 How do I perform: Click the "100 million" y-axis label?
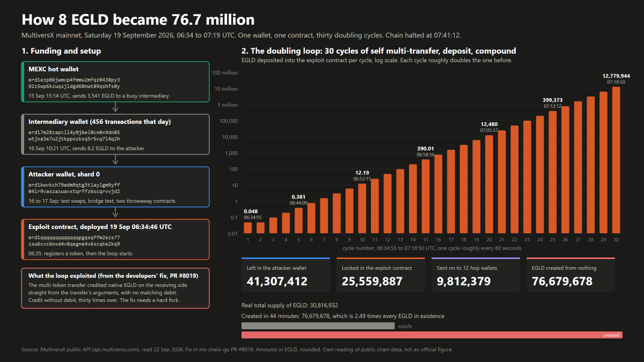[x=225, y=72]
